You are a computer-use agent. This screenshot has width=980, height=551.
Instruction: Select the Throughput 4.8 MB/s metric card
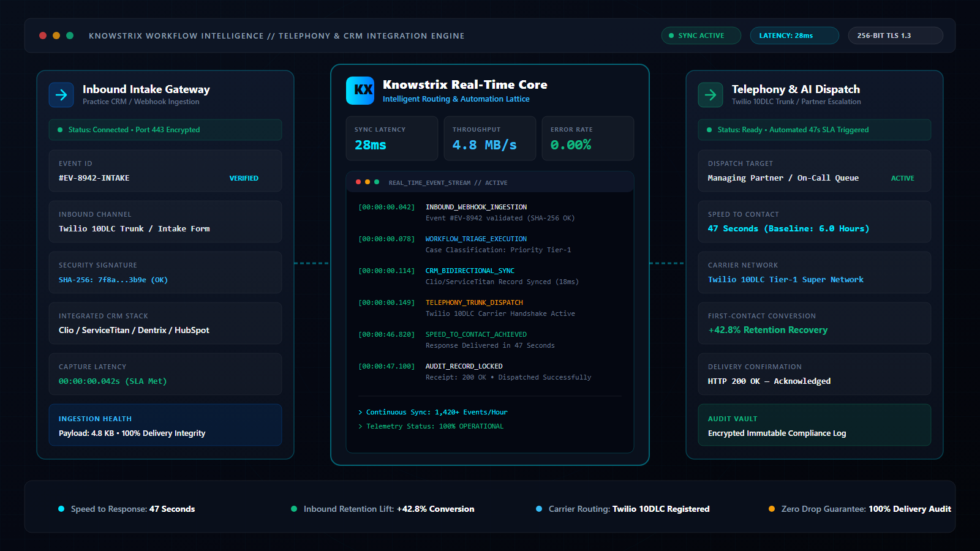pyautogui.click(x=490, y=138)
